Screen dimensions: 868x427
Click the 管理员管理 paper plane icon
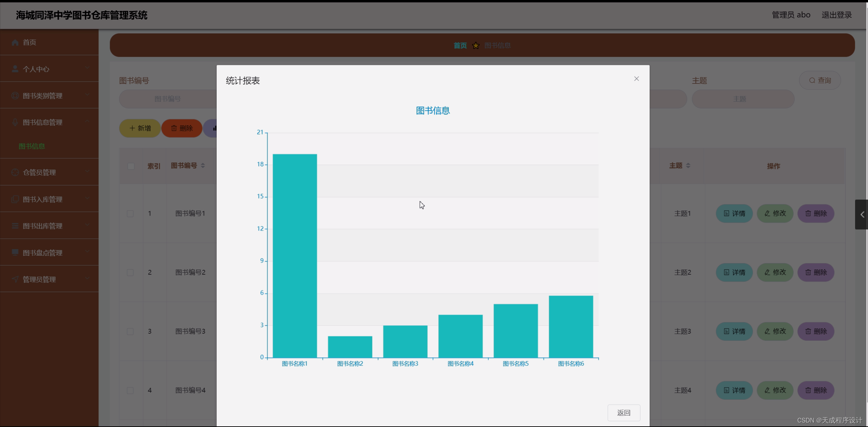(x=15, y=279)
